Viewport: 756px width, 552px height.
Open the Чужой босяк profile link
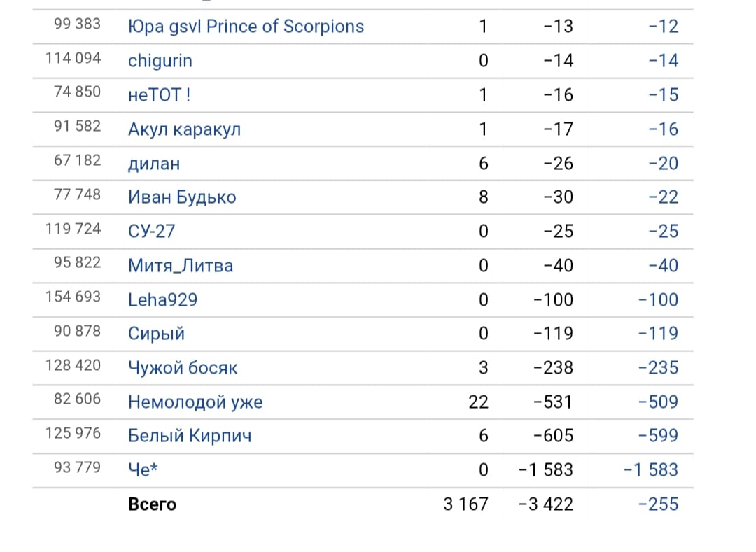[x=183, y=368]
